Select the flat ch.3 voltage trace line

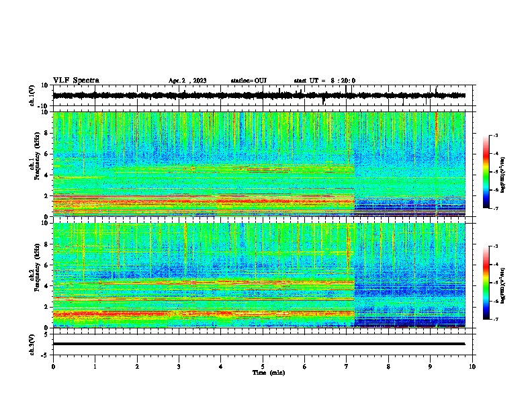point(259,344)
